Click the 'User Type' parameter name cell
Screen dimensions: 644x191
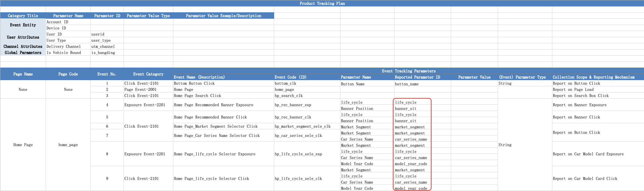pyautogui.click(x=68, y=40)
